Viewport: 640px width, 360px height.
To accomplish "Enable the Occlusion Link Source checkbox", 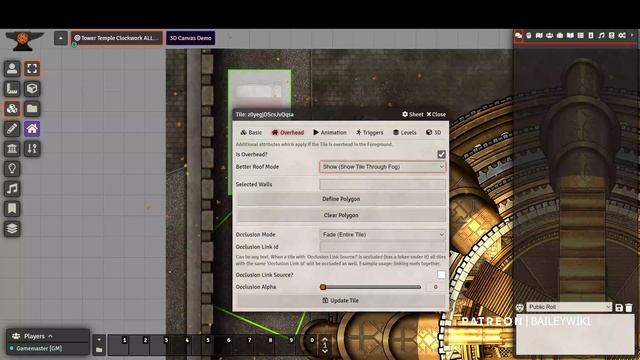I will (441, 275).
